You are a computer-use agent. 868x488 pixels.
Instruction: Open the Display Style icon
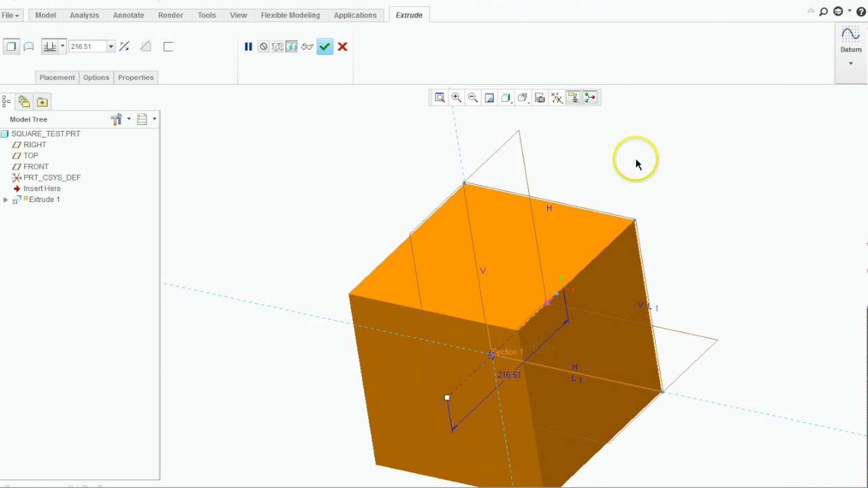click(507, 98)
